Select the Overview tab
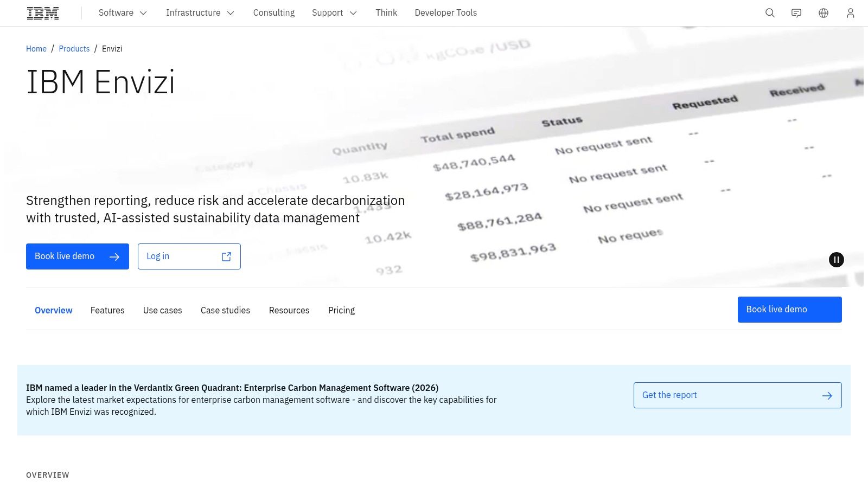 coord(54,310)
